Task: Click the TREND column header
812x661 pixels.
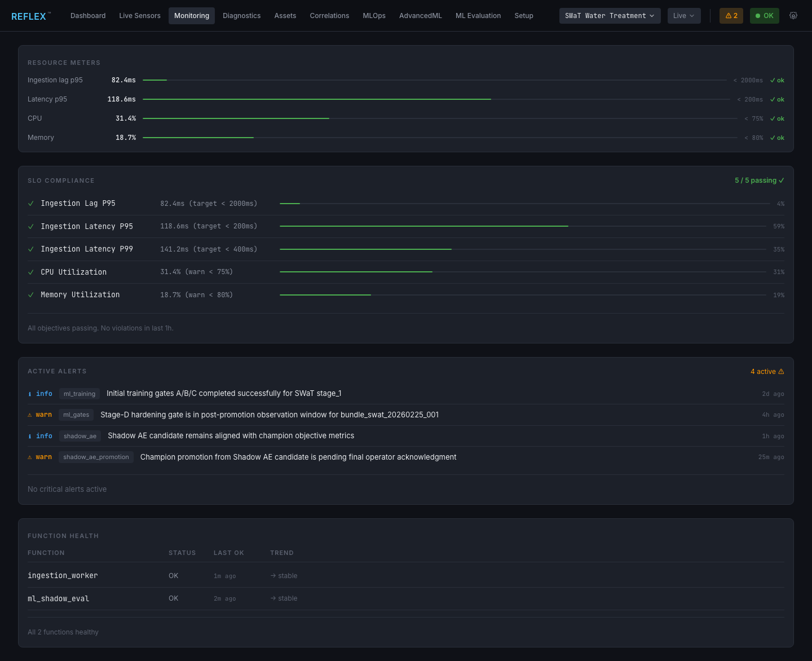Action: pyautogui.click(x=282, y=553)
